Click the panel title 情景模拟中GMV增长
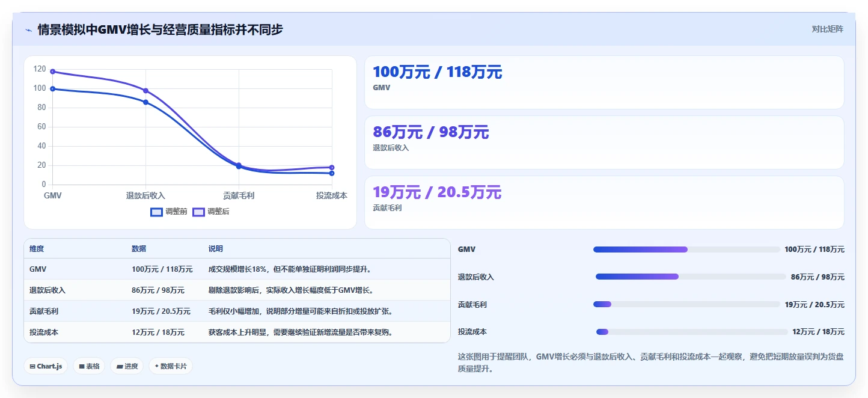The image size is (868, 398). [160, 29]
